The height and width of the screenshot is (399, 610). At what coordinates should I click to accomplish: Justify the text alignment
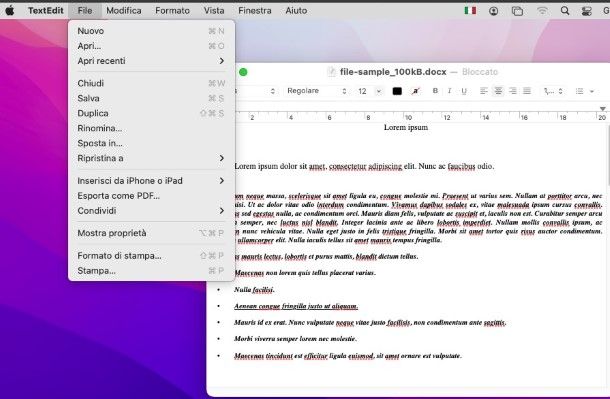527,91
